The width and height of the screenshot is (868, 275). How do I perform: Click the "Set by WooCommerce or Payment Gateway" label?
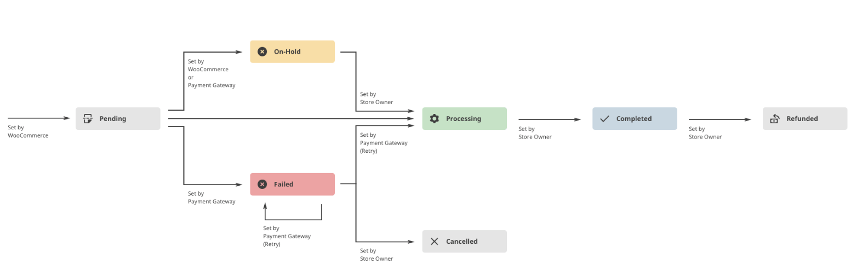[x=212, y=73]
